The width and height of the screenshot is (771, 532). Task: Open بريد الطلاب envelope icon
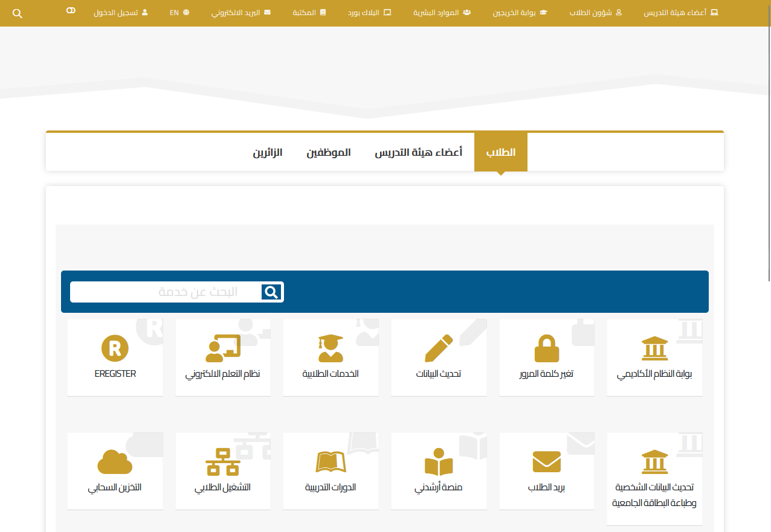click(x=546, y=462)
